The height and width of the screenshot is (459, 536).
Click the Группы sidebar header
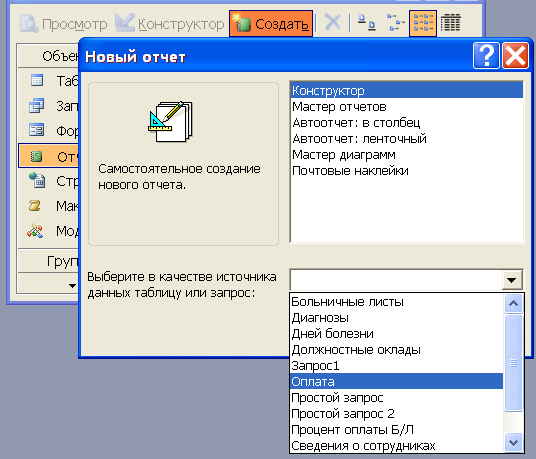(x=49, y=261)
